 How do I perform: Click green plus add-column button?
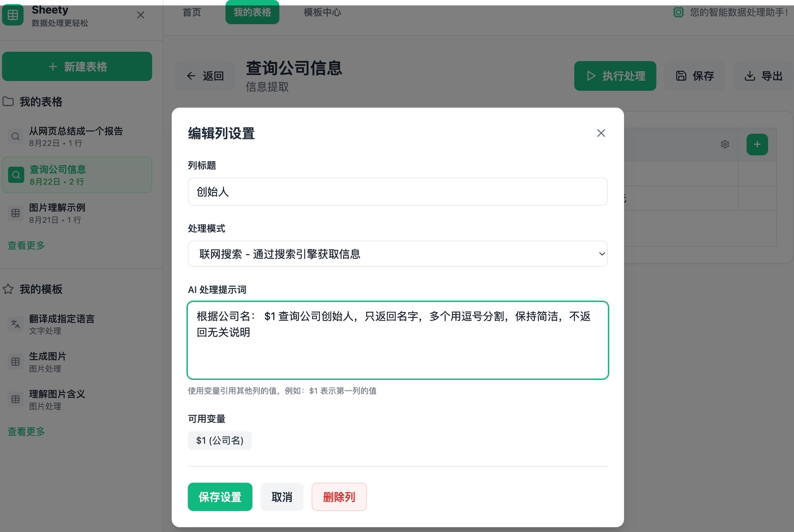coord(757,144)
